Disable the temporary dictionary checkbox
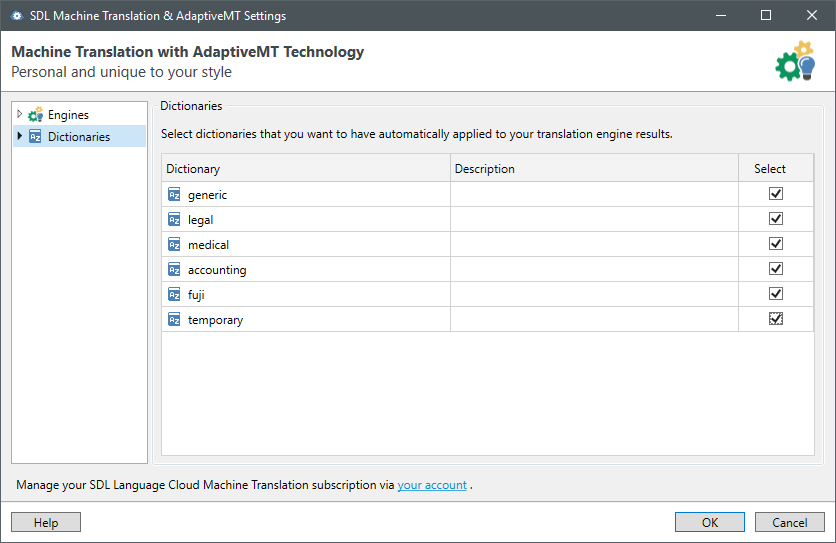This screenshot has height=543, width=836. pos(776,319)
